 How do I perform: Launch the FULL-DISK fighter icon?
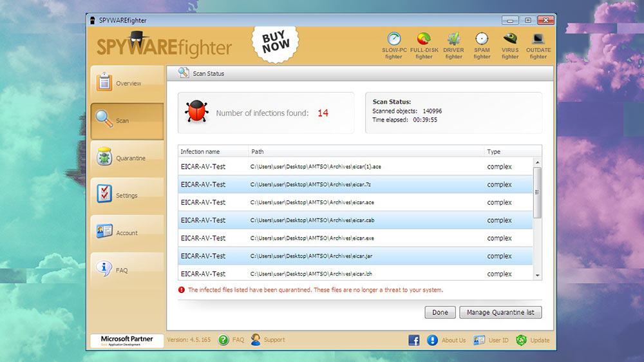[424, 45]
